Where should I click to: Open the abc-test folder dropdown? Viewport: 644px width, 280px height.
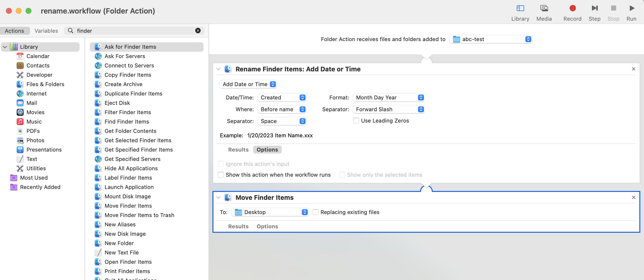491,39
